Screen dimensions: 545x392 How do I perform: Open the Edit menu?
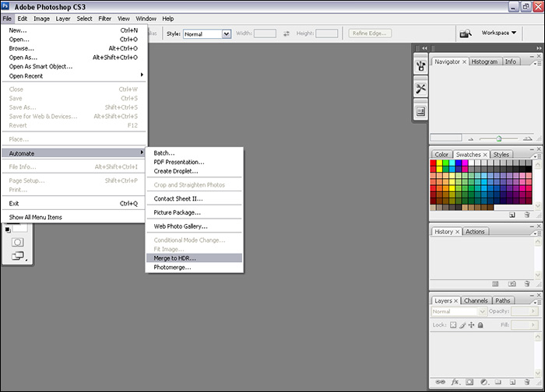23,19
